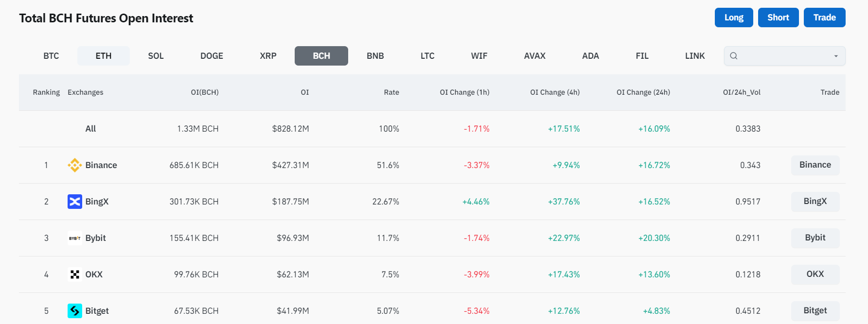868x324 pixels.
Task: Click Bitget's 67.53K BCH open interest
Action: pos(196,311)
